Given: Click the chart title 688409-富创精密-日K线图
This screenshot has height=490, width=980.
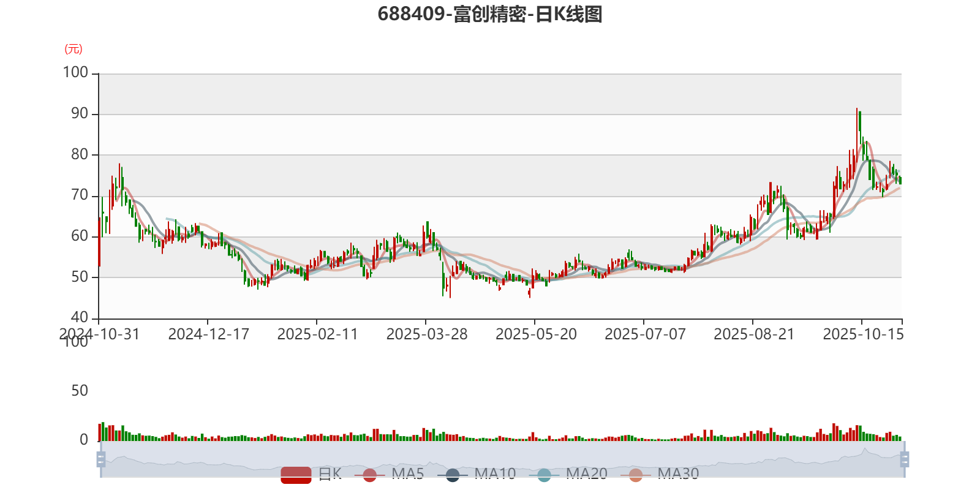Looking at the screenshot, I should click(x=490, y=14).
